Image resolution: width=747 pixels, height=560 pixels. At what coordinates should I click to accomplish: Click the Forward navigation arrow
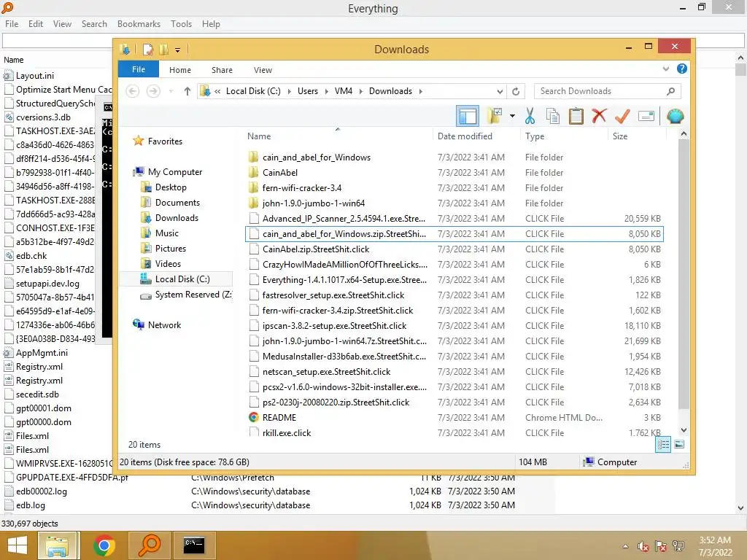point(153,91)
